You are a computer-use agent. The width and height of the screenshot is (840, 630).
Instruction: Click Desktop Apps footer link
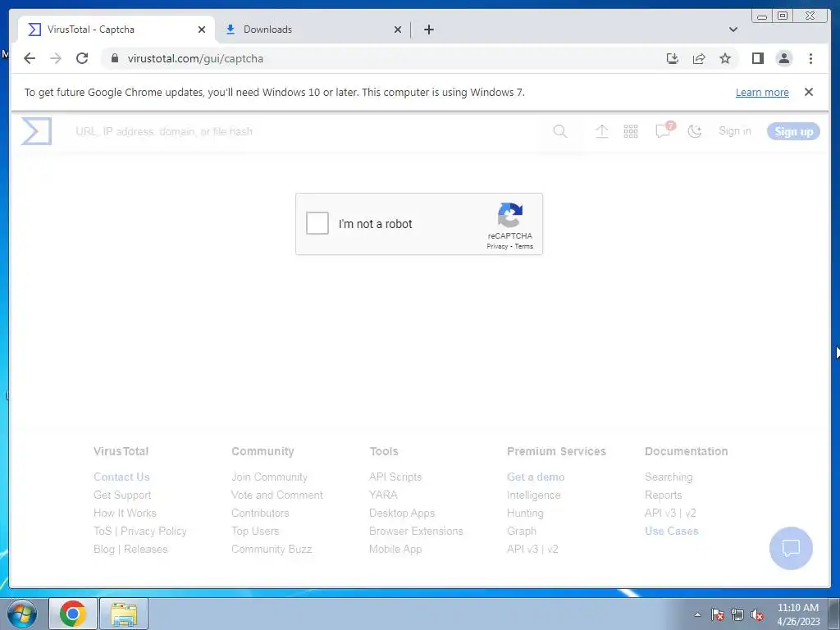click(402, 513)
